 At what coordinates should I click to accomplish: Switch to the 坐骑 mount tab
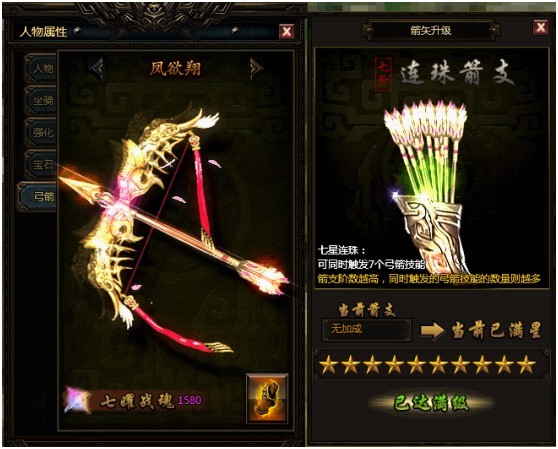coord(41,101)
